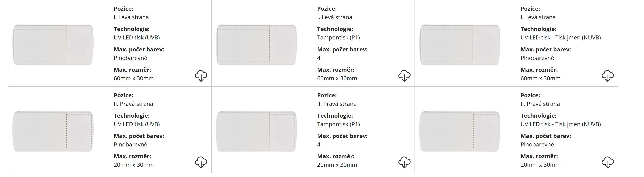
Task: Click "60mm x 30mm" size in Tampontisk card
Action: pos(337,78)
